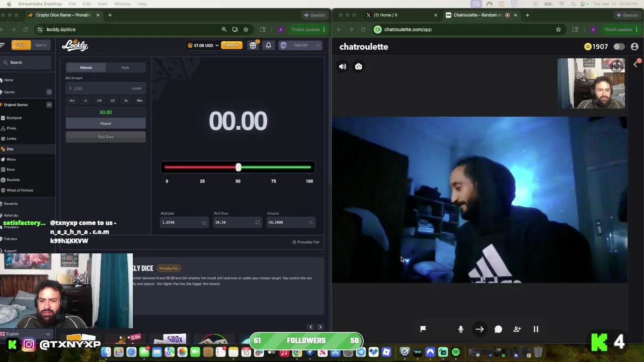
Task: Click the 2x bet doubling button
Action: pyautogui.click(x=126, y=101)
